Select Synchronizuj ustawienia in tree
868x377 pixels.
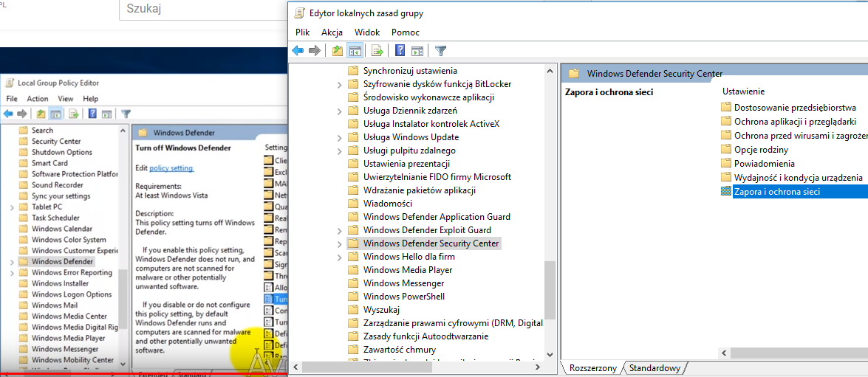(410, 71)
